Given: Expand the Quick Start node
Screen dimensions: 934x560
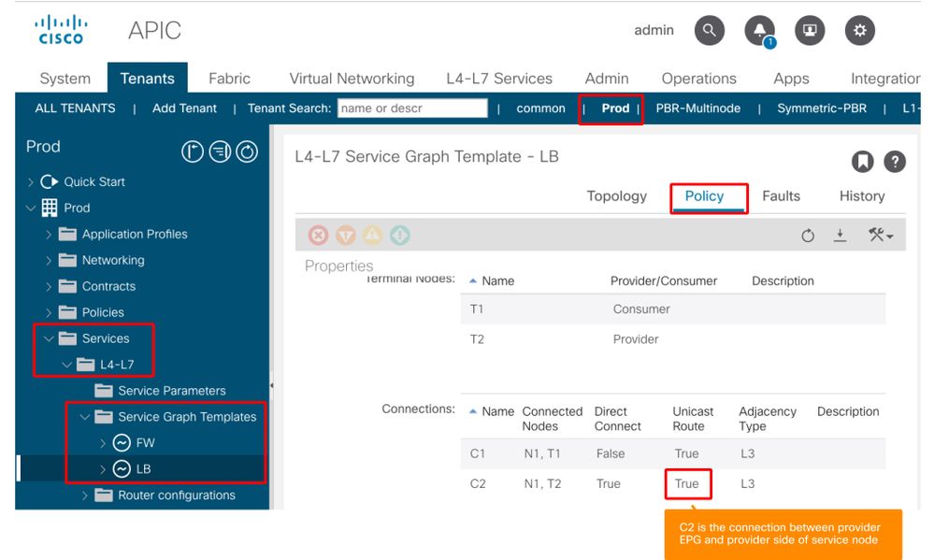Looking at the screenshot, I should click(x=30, y=181).
